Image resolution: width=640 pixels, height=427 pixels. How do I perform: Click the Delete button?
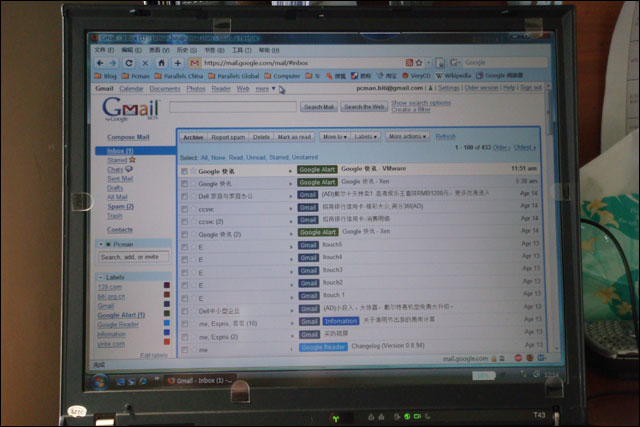click(x=261, y=137)
